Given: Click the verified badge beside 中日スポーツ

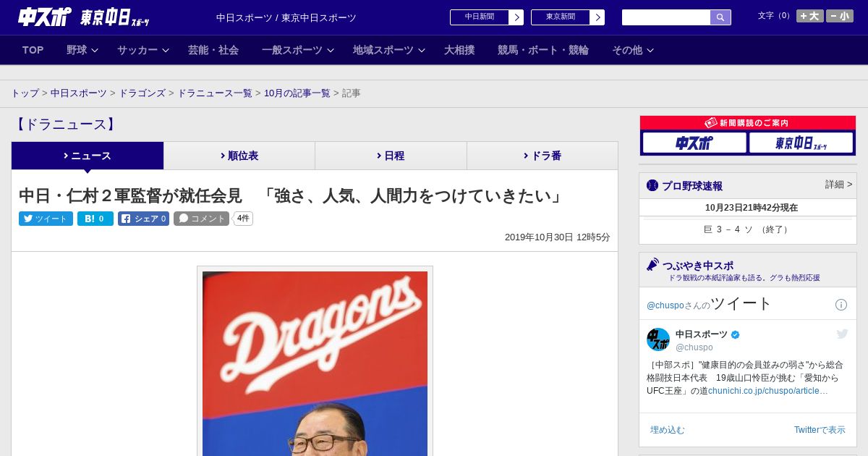Looking at the screenshot, I should point(736,334).
